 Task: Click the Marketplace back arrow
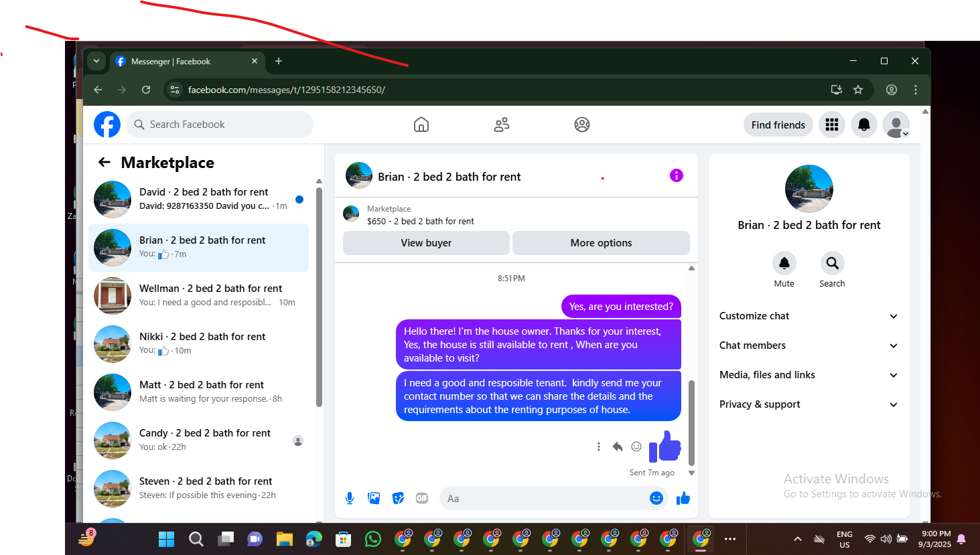104,162
